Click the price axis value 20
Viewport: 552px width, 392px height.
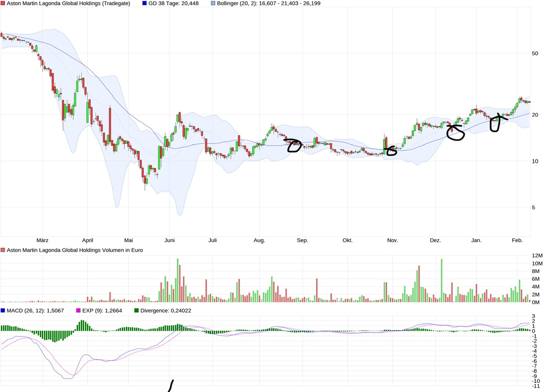(x=535, y=115)
